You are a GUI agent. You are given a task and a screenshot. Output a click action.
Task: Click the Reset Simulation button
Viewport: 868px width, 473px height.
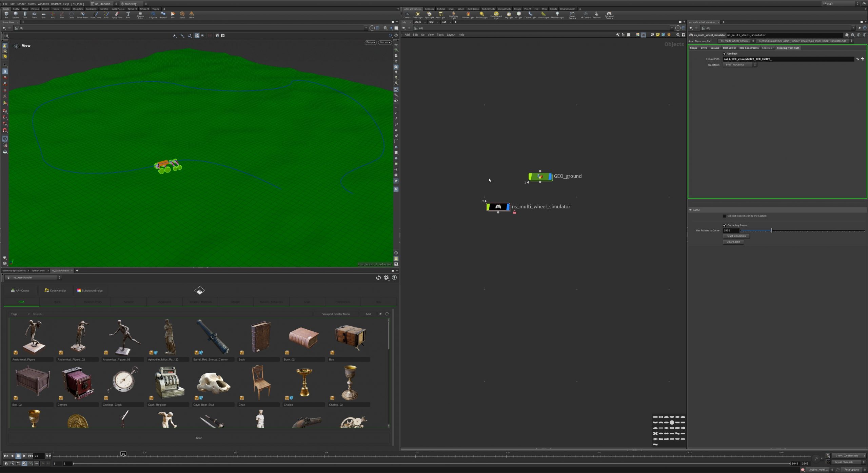[736, 236]
